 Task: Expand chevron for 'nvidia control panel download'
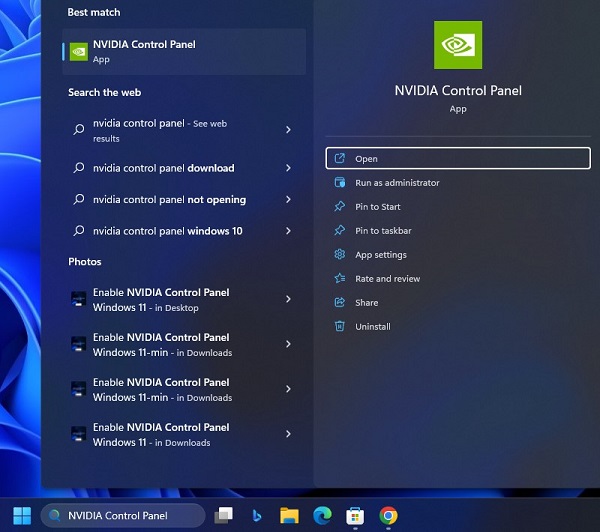(x=289, y=168)
